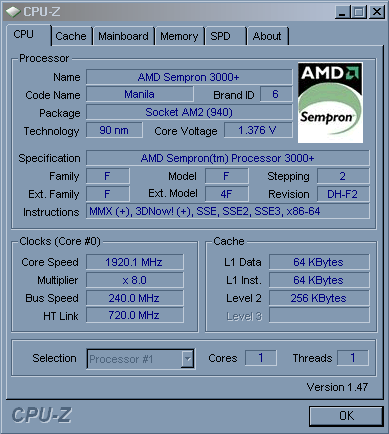
Task: Open the Cache tab
Action: 71,36
